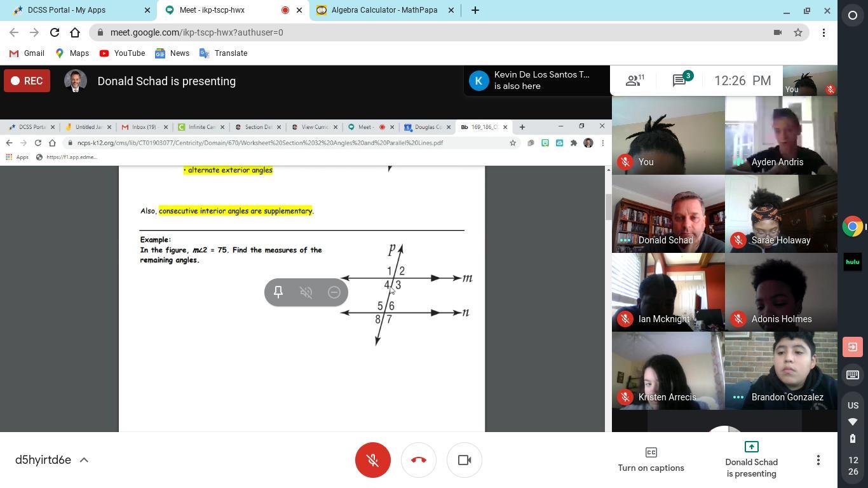Select Ayden Andris's video tile
The width and height of the screenshot is (868, 488).
(x=781, y=135)
